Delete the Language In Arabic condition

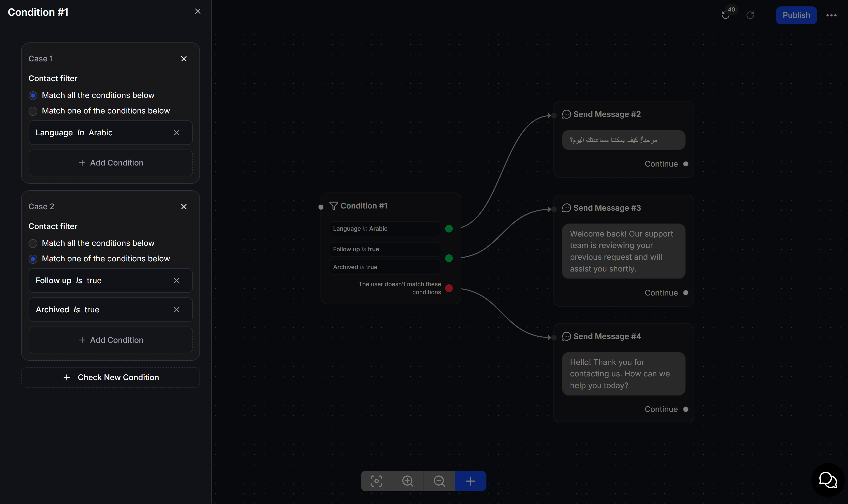[176, 132]
